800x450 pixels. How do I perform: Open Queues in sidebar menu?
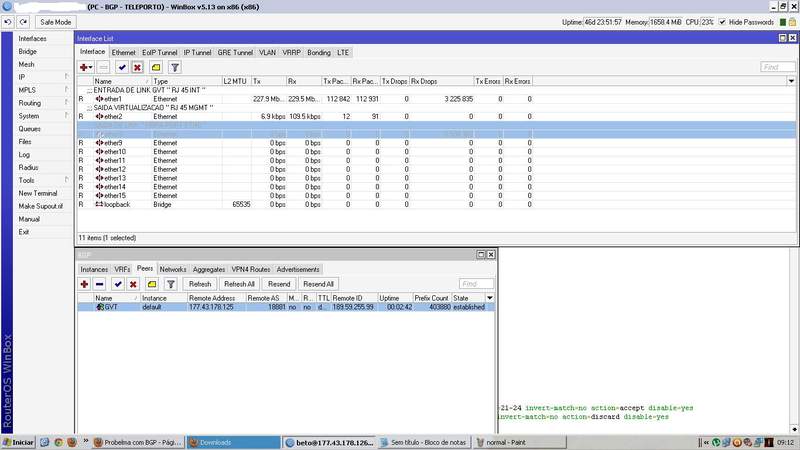(30, 129)
